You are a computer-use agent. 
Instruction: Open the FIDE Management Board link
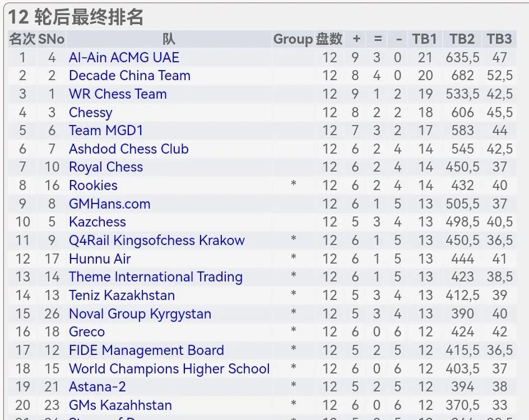coord(146,350)
